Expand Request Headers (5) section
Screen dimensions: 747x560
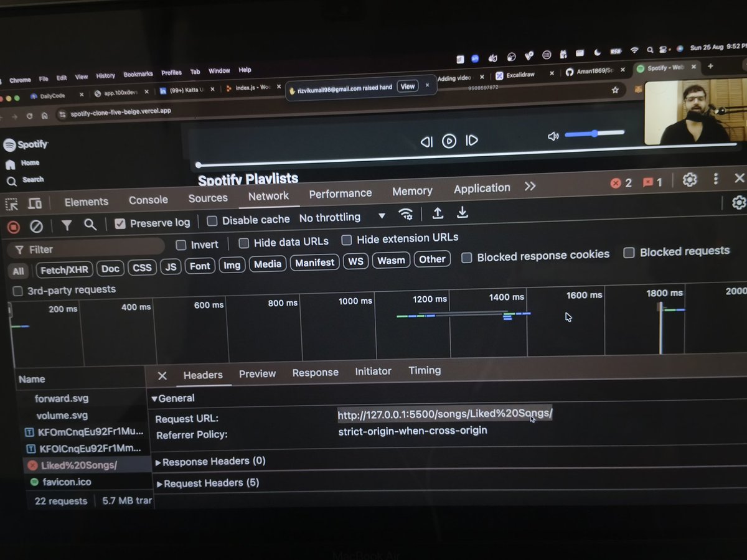coord(207,483)
